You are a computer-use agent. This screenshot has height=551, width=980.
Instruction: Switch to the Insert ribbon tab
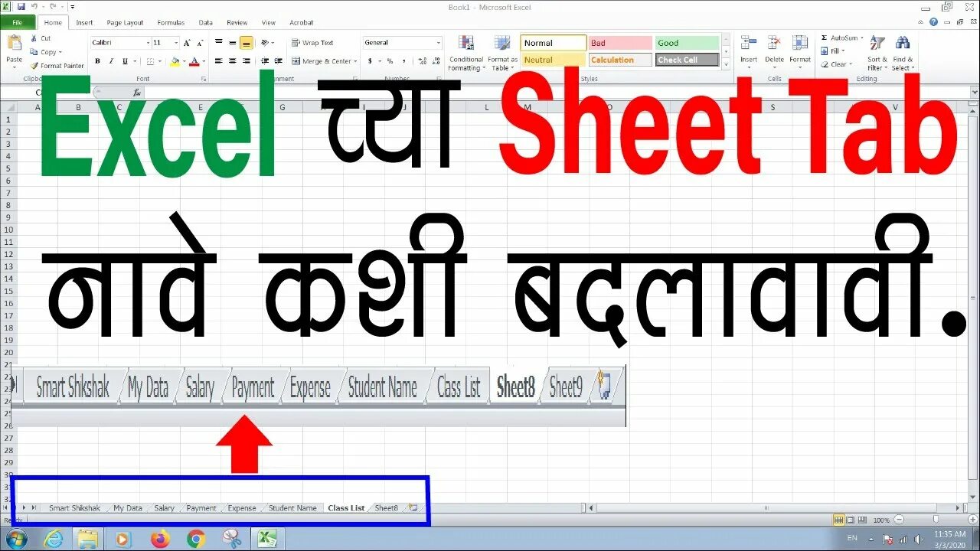(84, 23)
